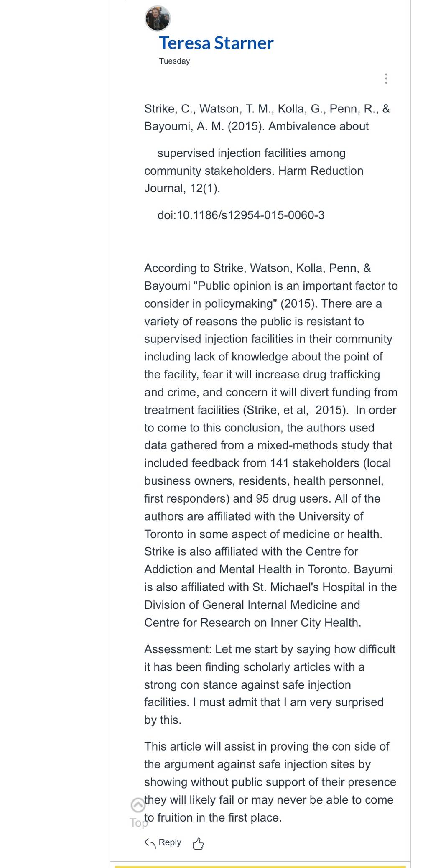Click the Tuesday post timestamp
428x868 pixels.
tap(174, 61)
